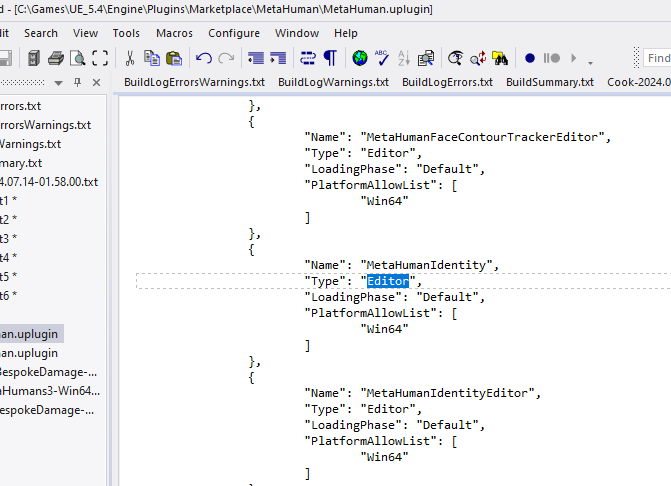
Task: Click the highlighted word Editor
Action: (388, 281)
